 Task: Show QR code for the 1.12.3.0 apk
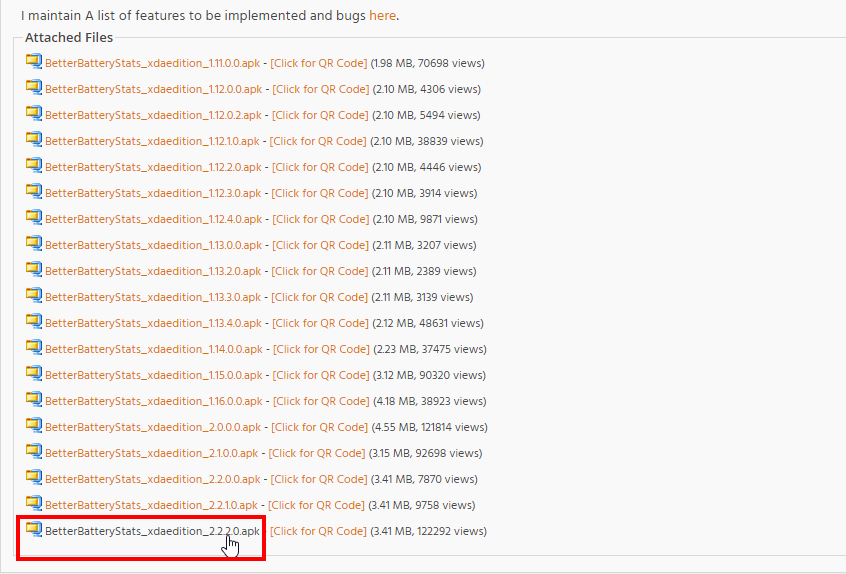(x=319, y=193)
